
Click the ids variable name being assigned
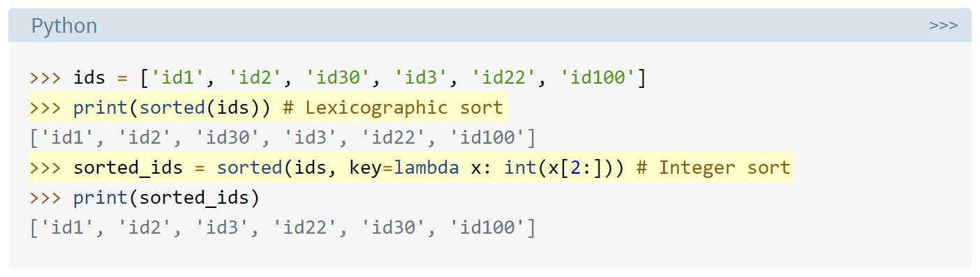tap(89, 77)
